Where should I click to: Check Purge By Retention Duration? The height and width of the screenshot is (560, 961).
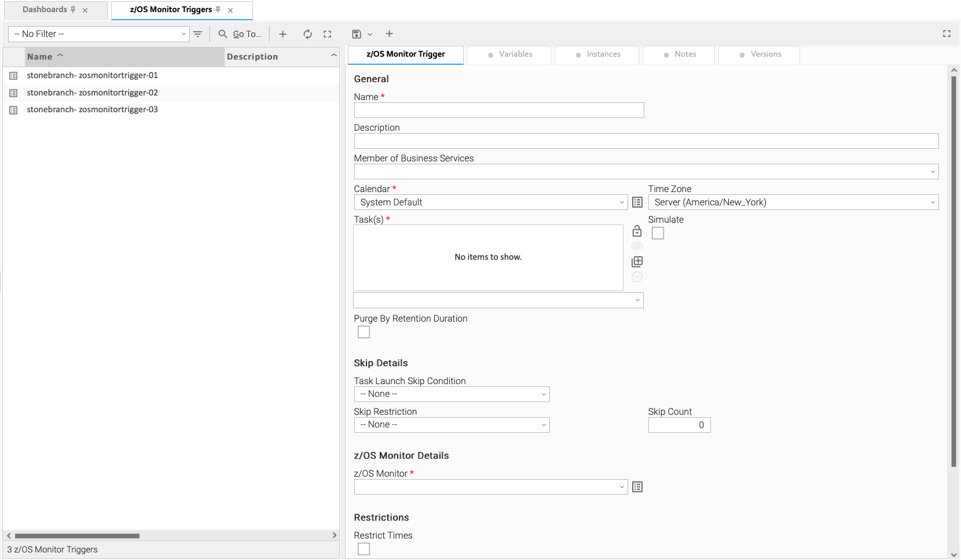click(364, 332)
